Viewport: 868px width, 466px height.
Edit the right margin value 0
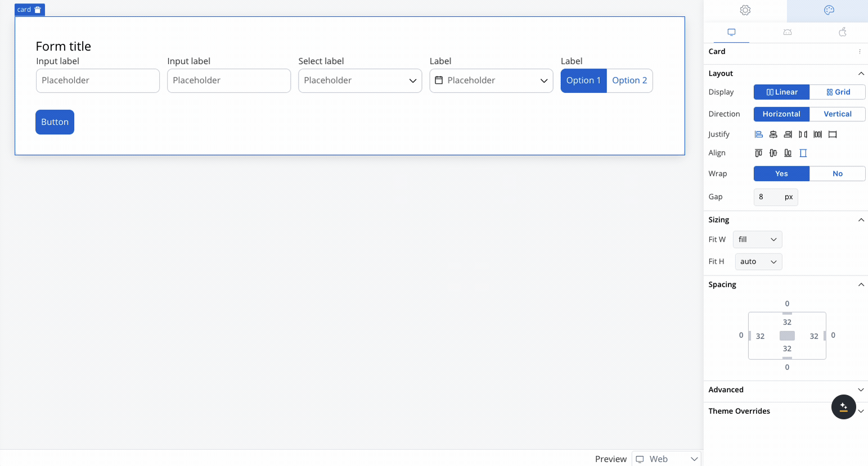tap(833, 335)
